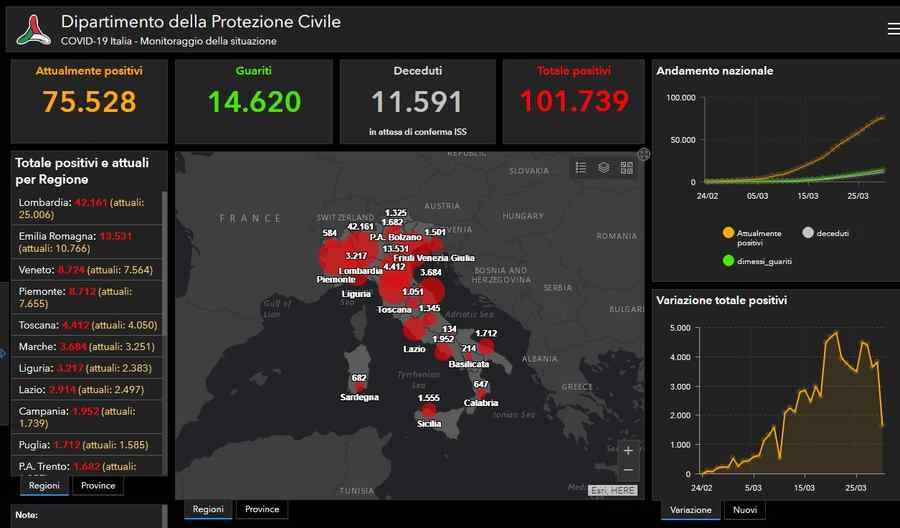Open the basemap gallery grid icon
This screenshot has width=900, height=528.
(x=627, y=168)
